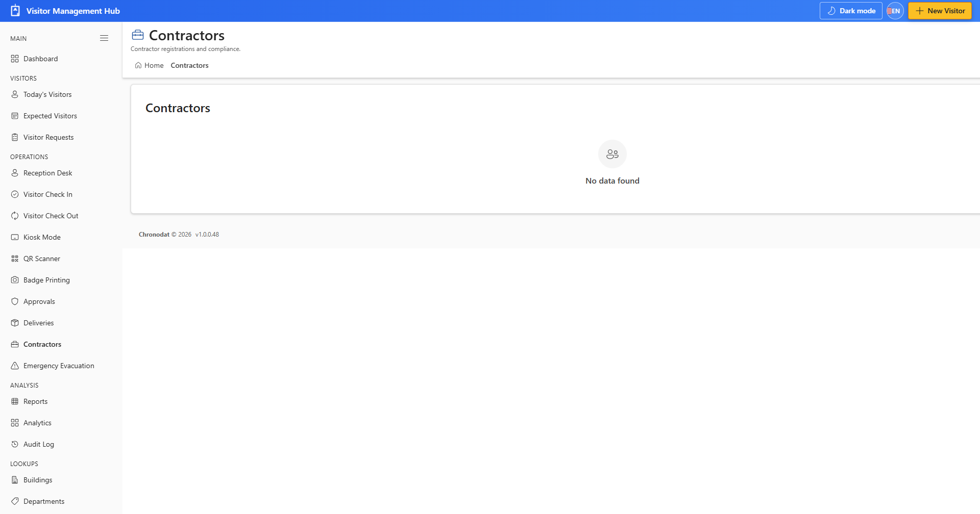Click the Audit Log history icon
The image size is (980, 514).
15,444
